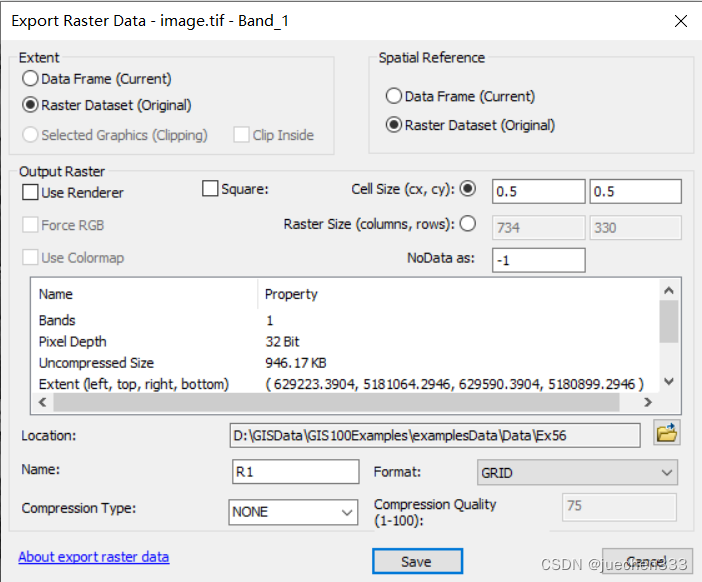Click the extent coordinates value
702x582 pixels.
point(454,384)
